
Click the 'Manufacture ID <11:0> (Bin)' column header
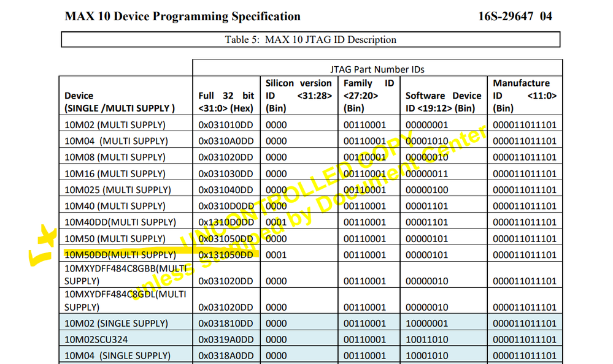[x=525, y=96]
